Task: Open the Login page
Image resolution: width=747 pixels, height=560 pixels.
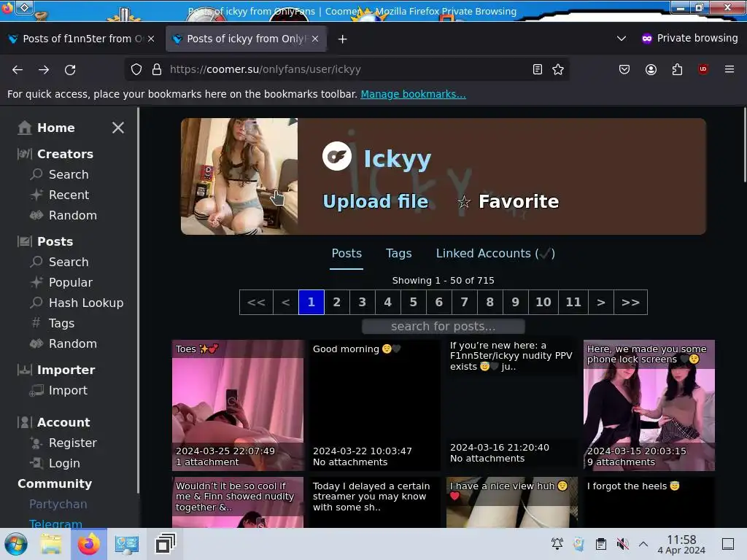Action: coord(55,463)
